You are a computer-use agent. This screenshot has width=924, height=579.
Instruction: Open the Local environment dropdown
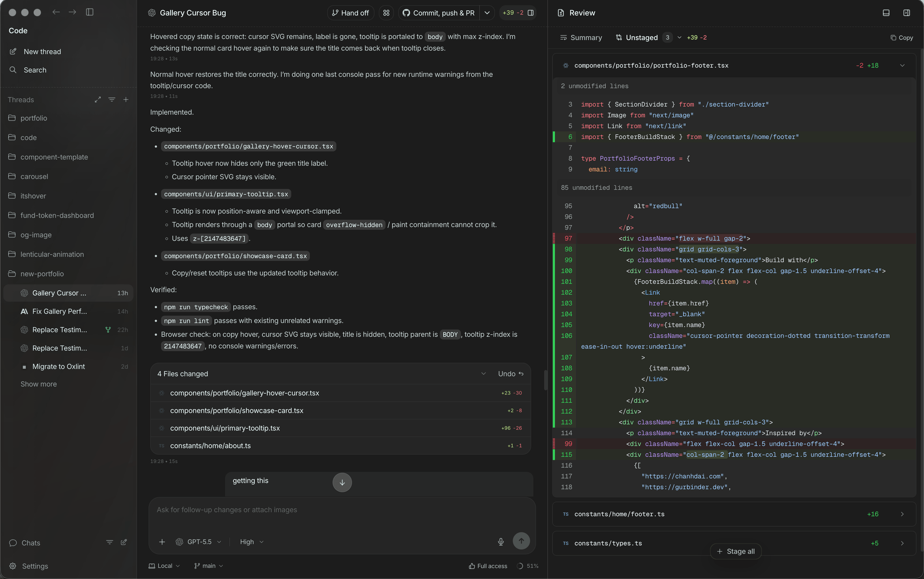click(164, 566)
